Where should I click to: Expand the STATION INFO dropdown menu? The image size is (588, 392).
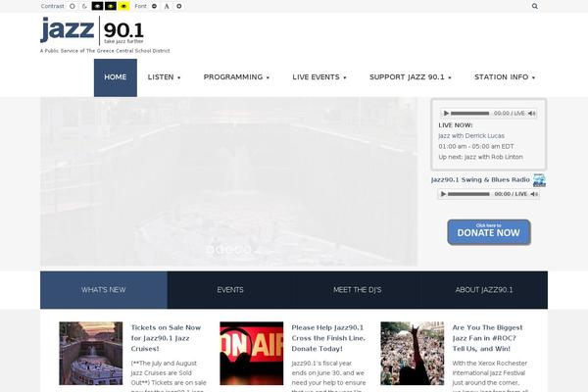(505, 77)
